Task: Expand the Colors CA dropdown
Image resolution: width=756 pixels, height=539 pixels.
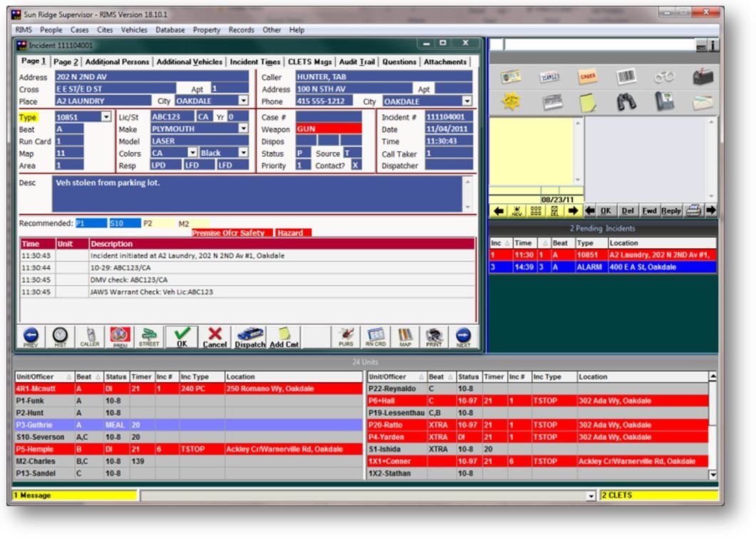Action: click(192, 153)
